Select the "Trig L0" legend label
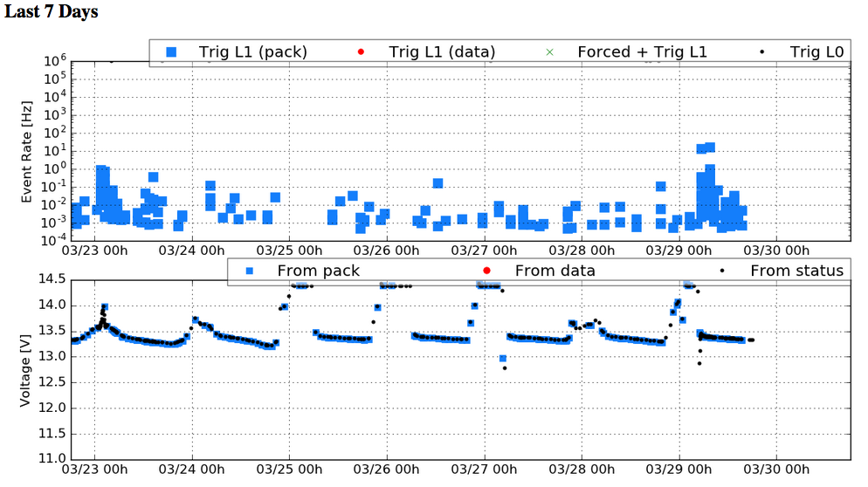 [x=816, y=52]
